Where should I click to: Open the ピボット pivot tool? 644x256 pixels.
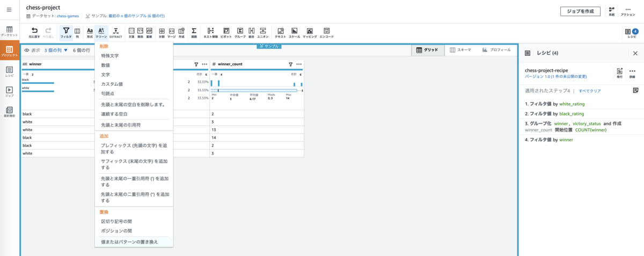(x=226, y=33)
